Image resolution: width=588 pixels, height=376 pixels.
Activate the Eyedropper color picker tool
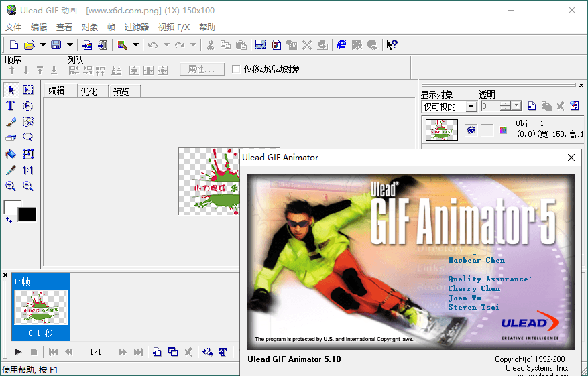coord(11,170)
